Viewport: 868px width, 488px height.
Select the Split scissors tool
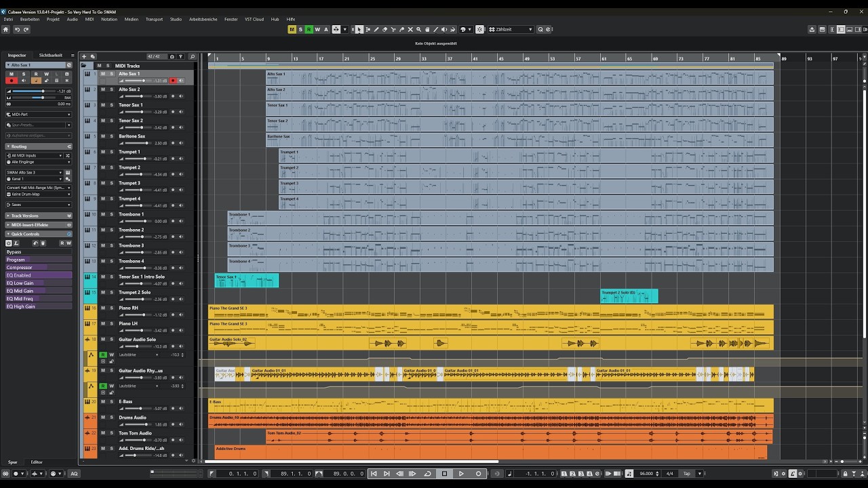coord(393,29)
